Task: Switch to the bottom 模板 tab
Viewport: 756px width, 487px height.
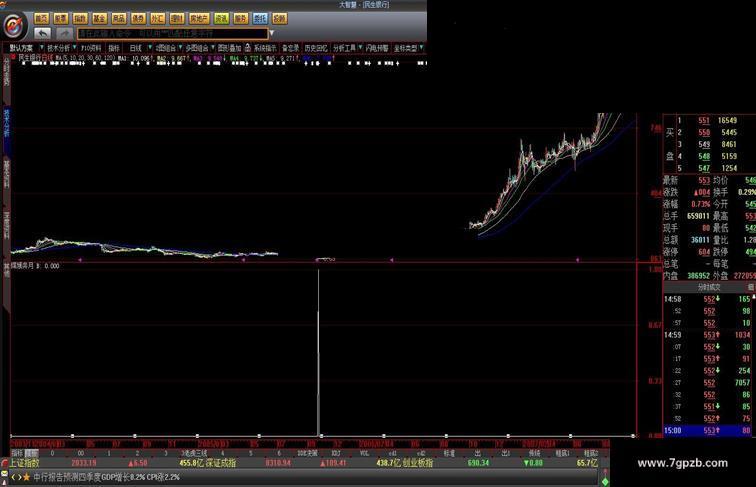Action: (x=31, y=453)
